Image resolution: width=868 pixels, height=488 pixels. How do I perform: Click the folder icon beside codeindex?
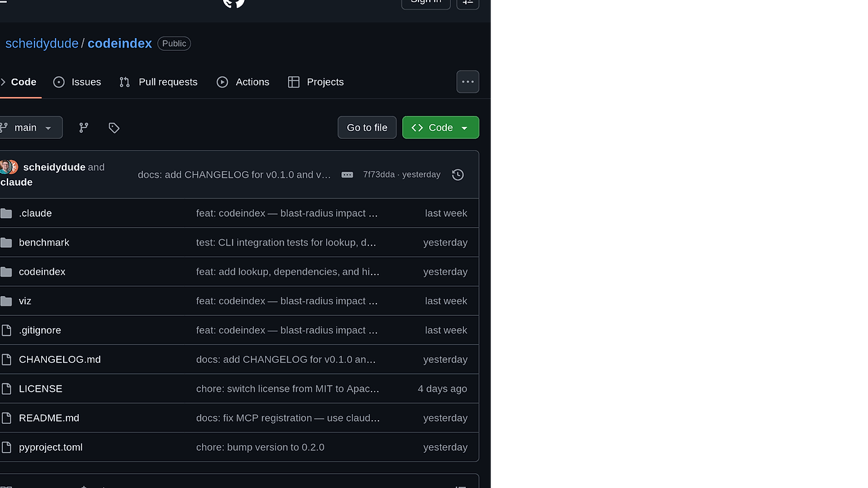(6, 272)
